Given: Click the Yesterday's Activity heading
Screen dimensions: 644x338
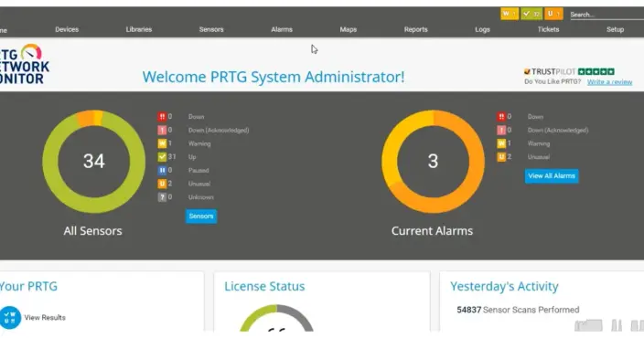Looking at the screenshot, I should coord(504,286).
